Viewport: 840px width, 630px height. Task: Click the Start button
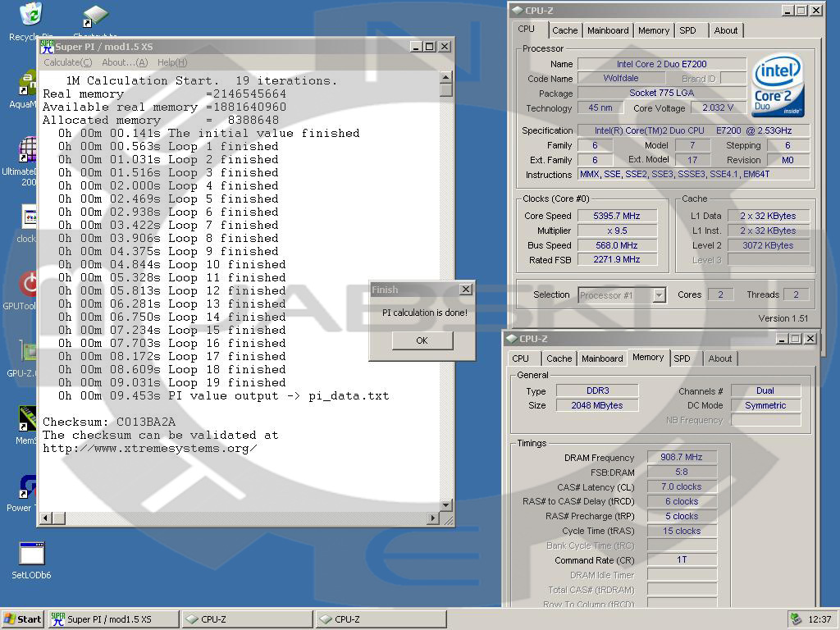point(23,619)
